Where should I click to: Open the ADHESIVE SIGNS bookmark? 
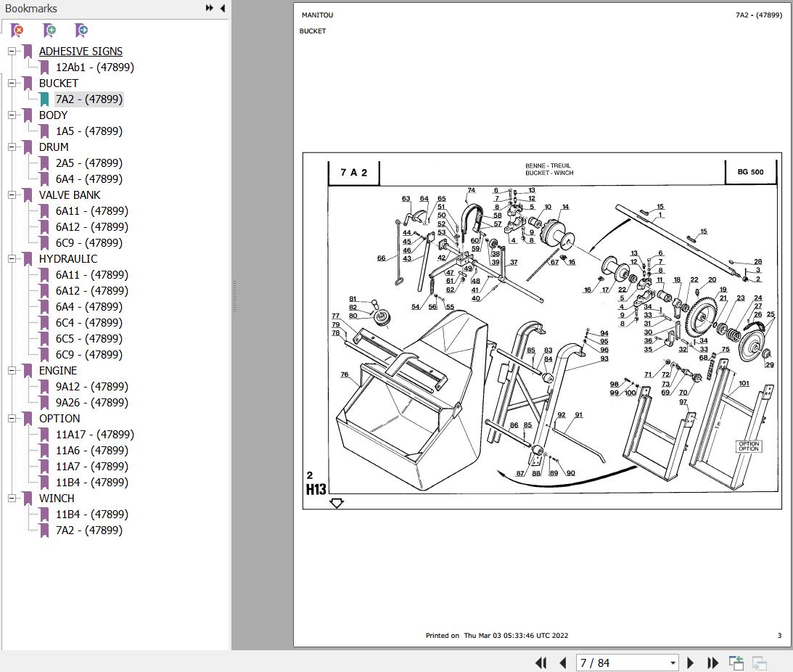click(x=81, y=51)
